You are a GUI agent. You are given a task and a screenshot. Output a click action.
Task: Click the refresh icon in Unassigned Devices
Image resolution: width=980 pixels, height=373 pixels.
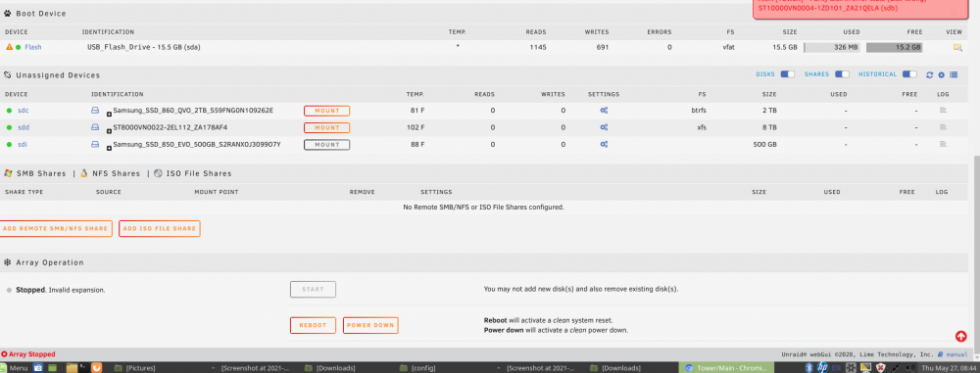click(x=929, y=75)
